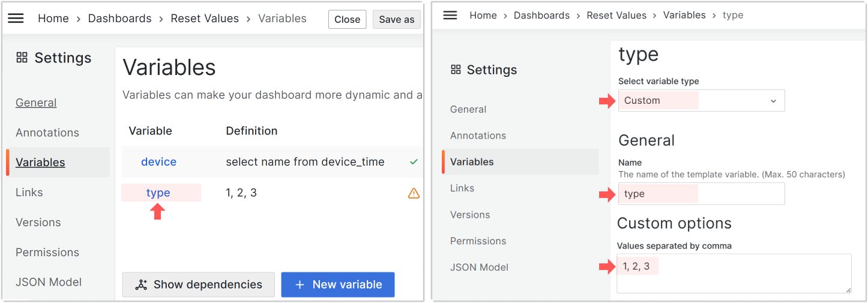Select Annotations in left settings sidebar
Viewport: 868px width, 303px height.
coord(47,133)
